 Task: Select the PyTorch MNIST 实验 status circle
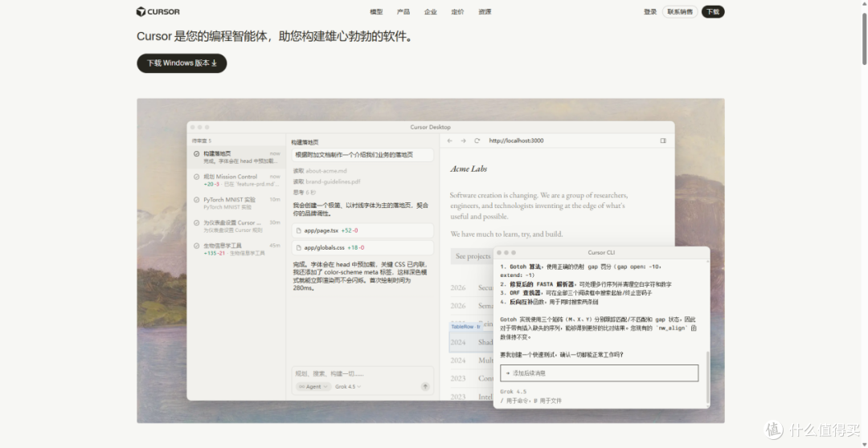click(197, 200)
